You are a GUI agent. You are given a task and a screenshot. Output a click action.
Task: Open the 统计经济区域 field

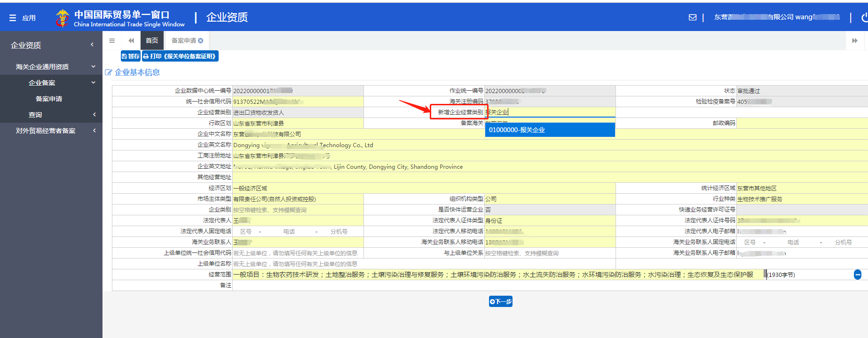coord(802,188)
